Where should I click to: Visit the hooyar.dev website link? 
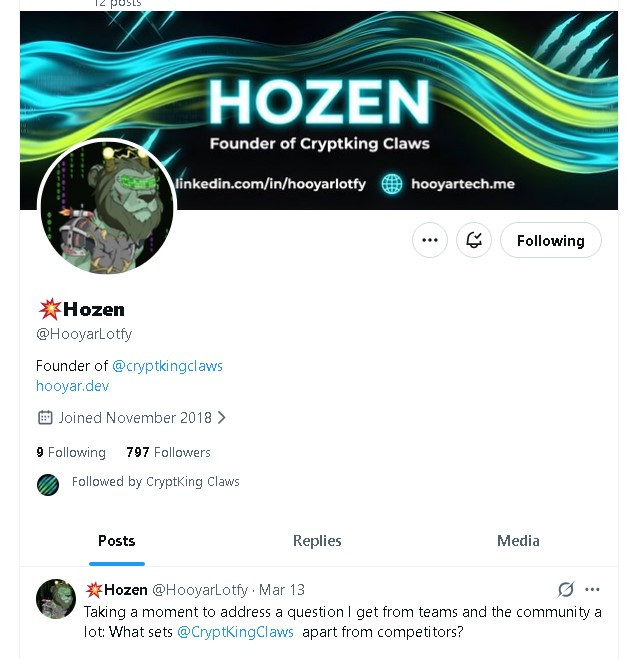point(72,386)
